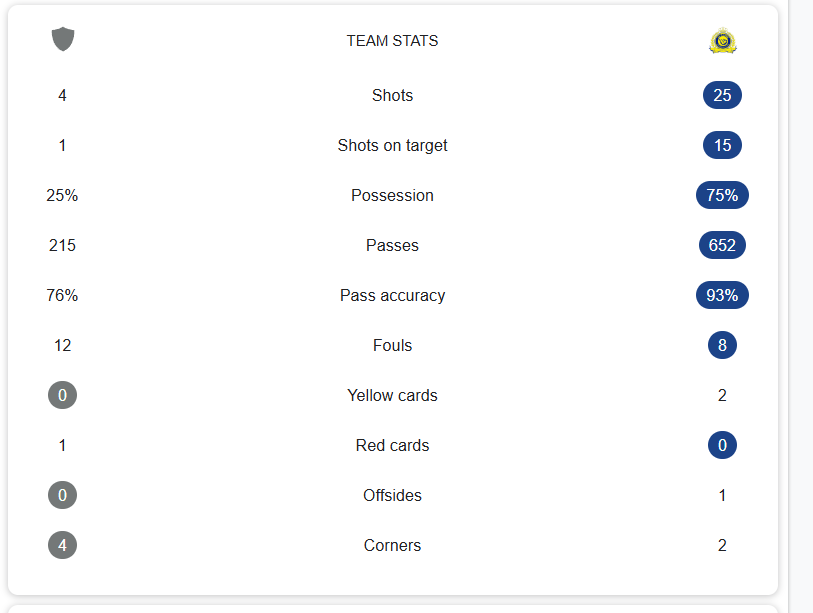Click the Corners stat label
This screenshot has width=813, height=613.
(x=393, y=546)
